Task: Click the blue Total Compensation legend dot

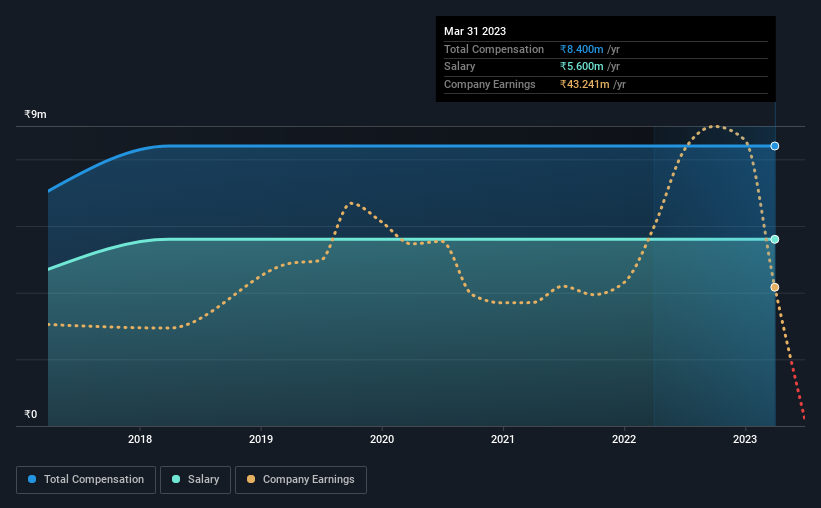Action: pos(32,479)
